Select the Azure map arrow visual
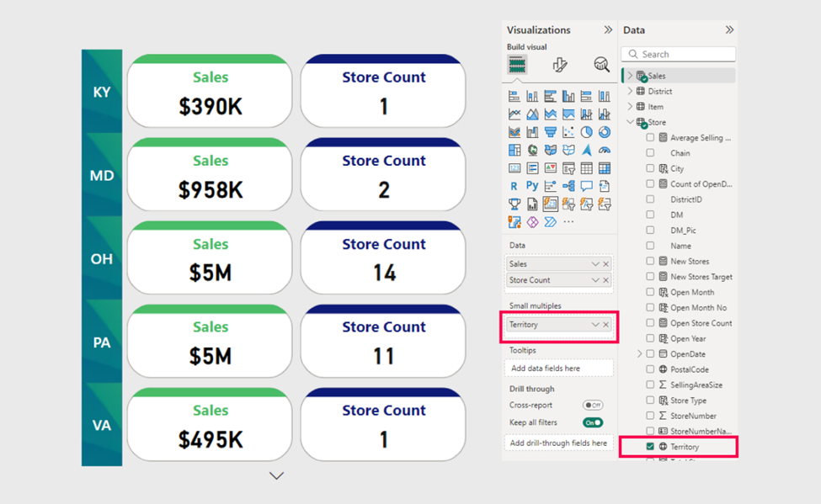The image size is (821, 504). click(x=586, y=151)
